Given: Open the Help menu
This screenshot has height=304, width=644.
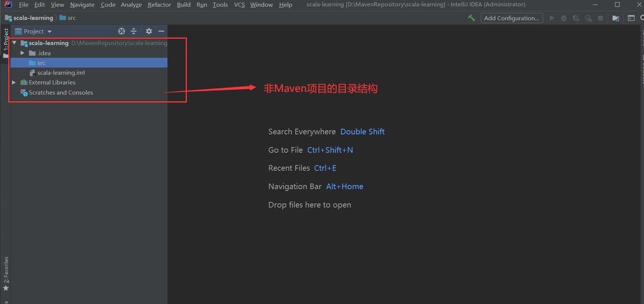Looking at the screenshot, I should click(x=286, y=5).
